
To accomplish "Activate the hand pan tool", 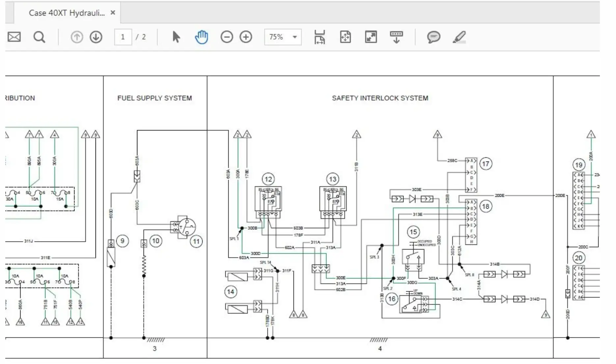I will (201, 37).
